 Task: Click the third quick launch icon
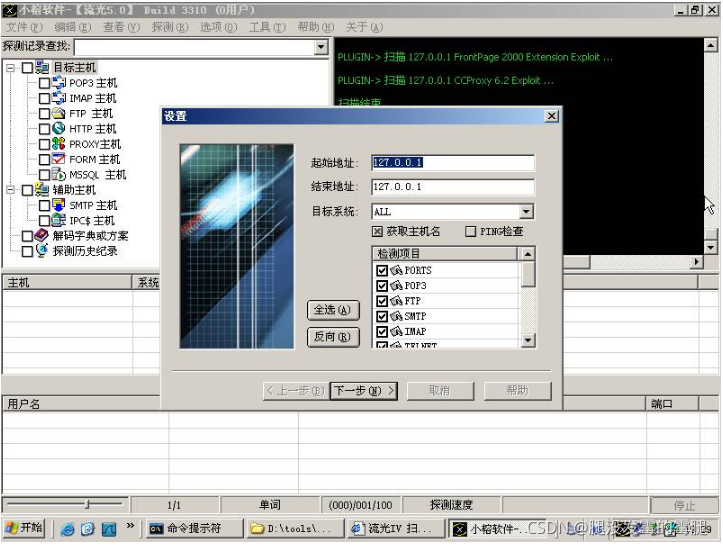pos(109,529)
